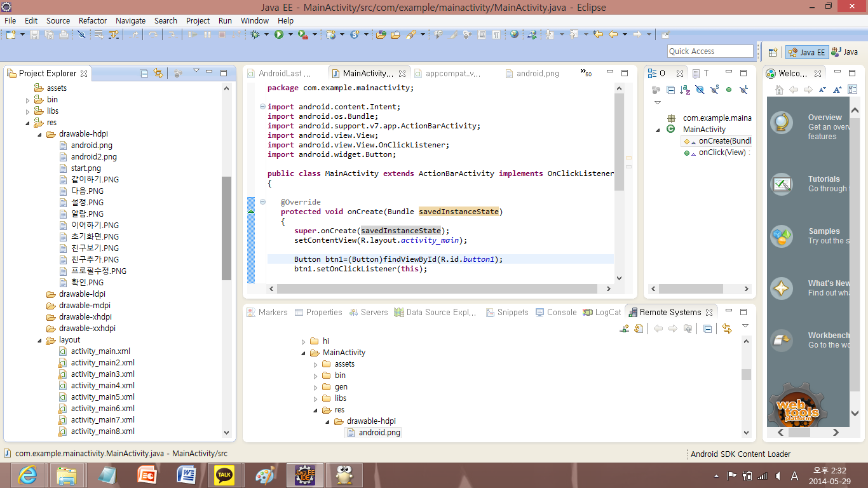Collapse drawable-hdpi in Project Explorer

(39, 134)
